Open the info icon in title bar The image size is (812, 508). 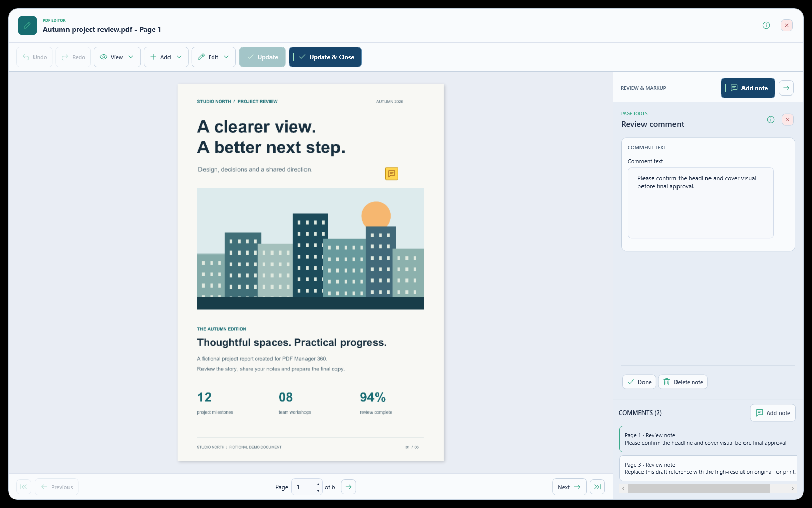click(x=766, y=25)
